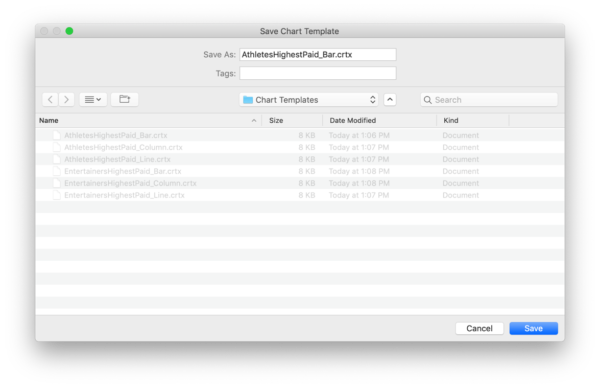
Task: Open the list view options menu
Action: tap(93, 99)
